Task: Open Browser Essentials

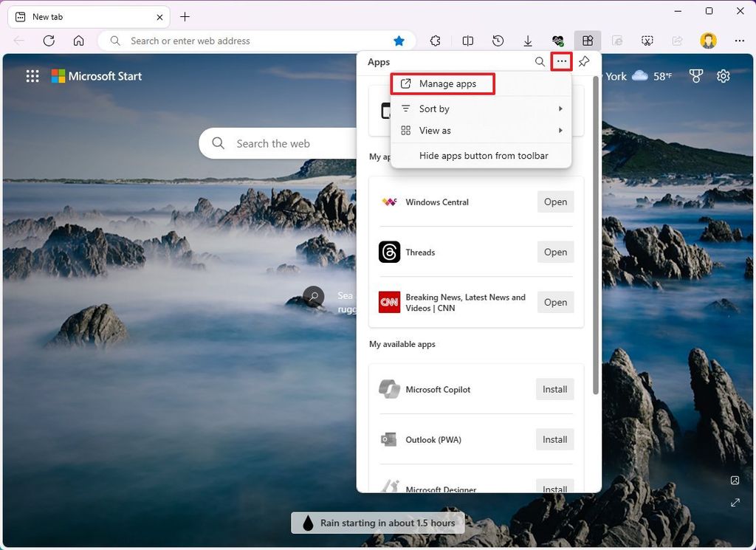Action: tap(558, 41)
